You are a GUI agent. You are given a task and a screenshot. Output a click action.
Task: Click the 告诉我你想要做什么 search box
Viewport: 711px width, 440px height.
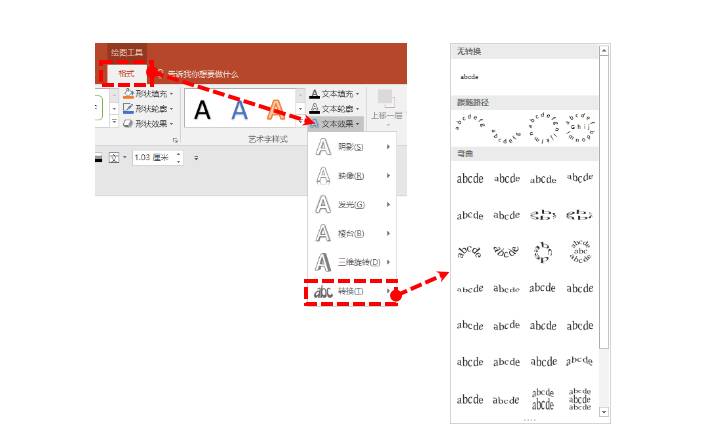203,74
